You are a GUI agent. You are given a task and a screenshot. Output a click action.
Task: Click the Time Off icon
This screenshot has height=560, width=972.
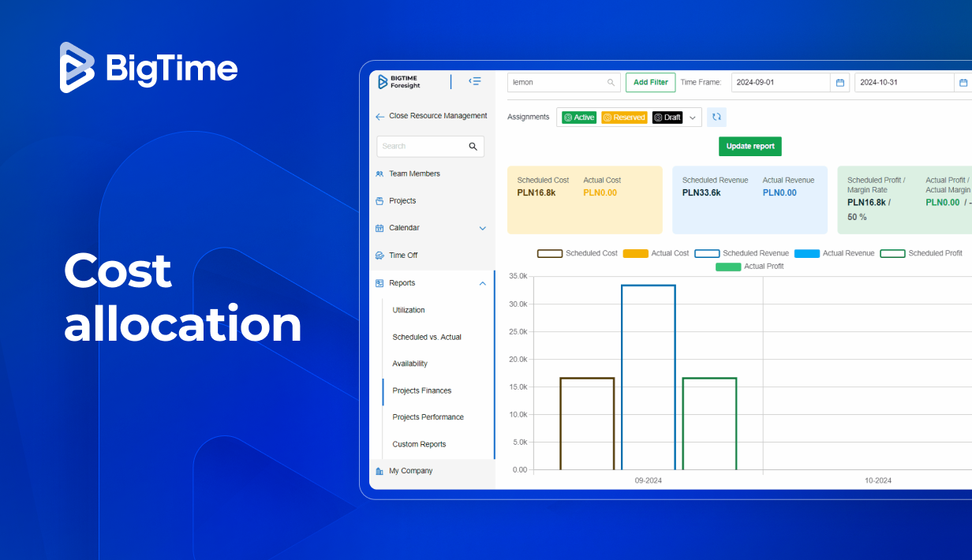379,256
